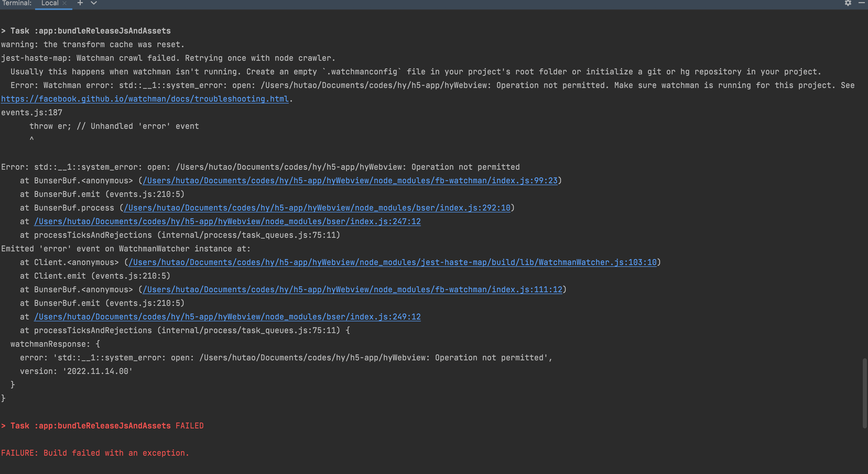868x474 pixels.
Task: Open WatchmanWatcher.js:103:10 file link
Action: (x=392, y=262)
